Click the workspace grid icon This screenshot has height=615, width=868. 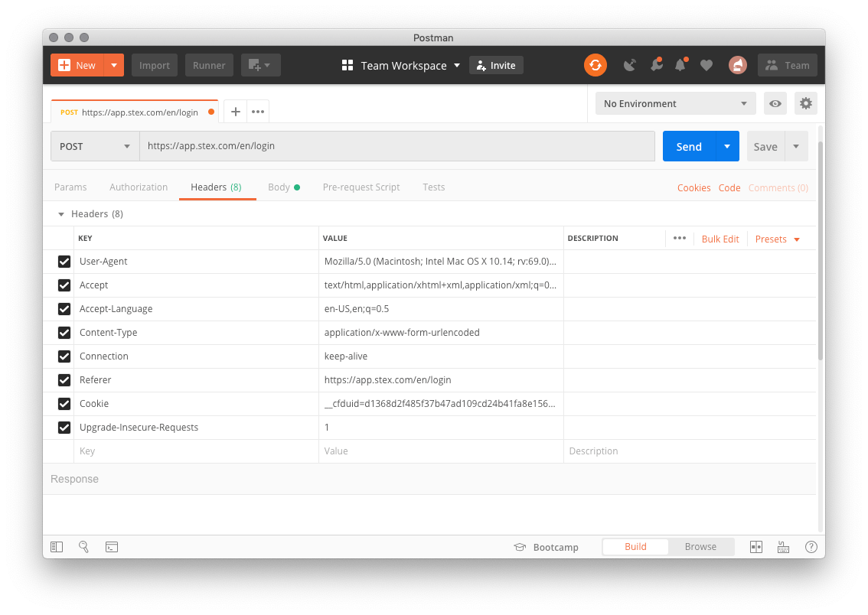pyautogui.click(x=347, y=65)
